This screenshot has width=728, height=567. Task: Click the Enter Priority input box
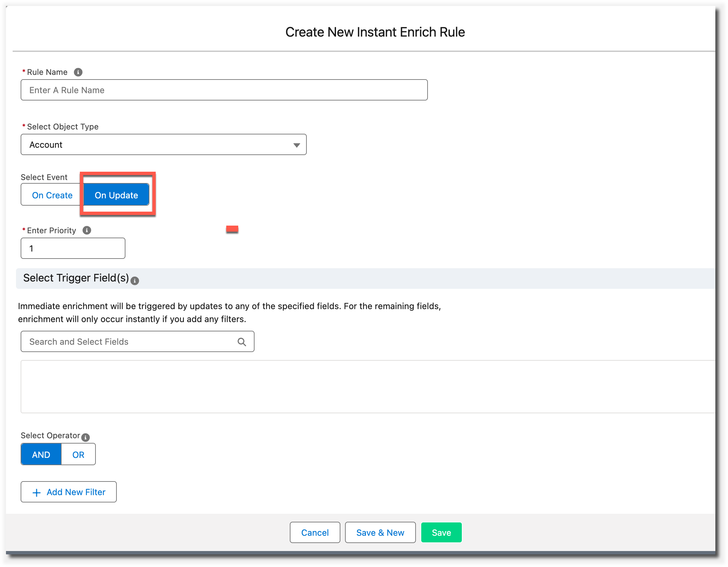73,248
